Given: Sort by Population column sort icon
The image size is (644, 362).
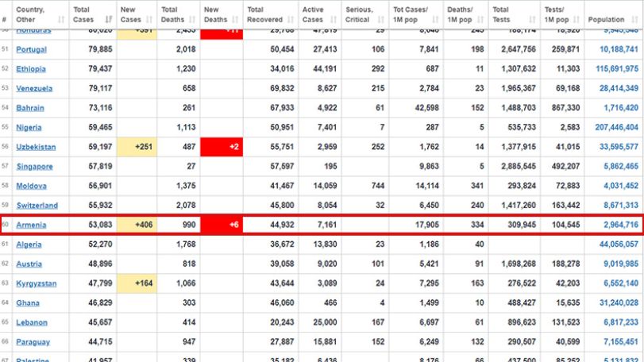Looking at the screenshot, I should point(634,19).
